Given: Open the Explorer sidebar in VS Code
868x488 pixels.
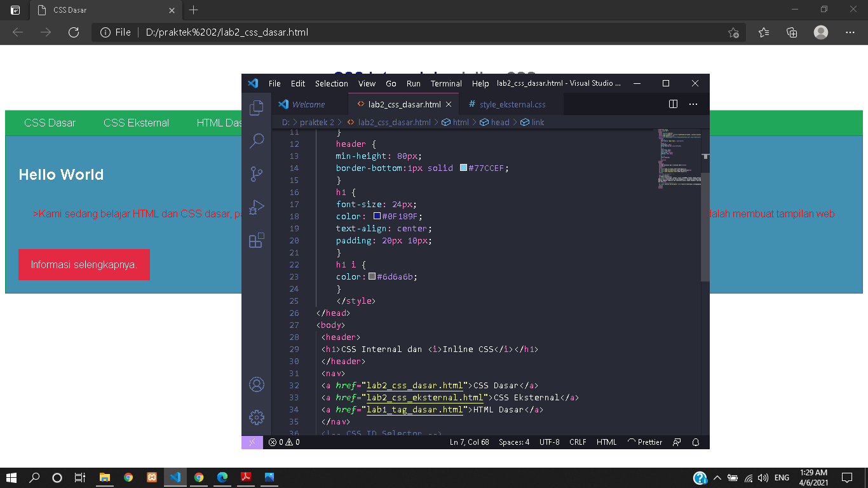Looking at the screenshot, I should pyautogui.click(x=256, y=108).
